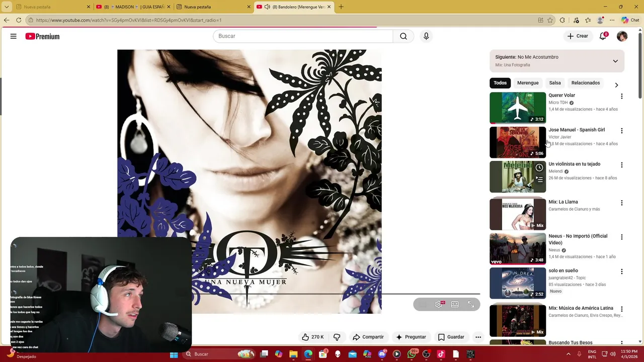The width and height of the screenshot is (644, 362).
Task: Click the browser back arrow
Action: click(x=7, y=20)
